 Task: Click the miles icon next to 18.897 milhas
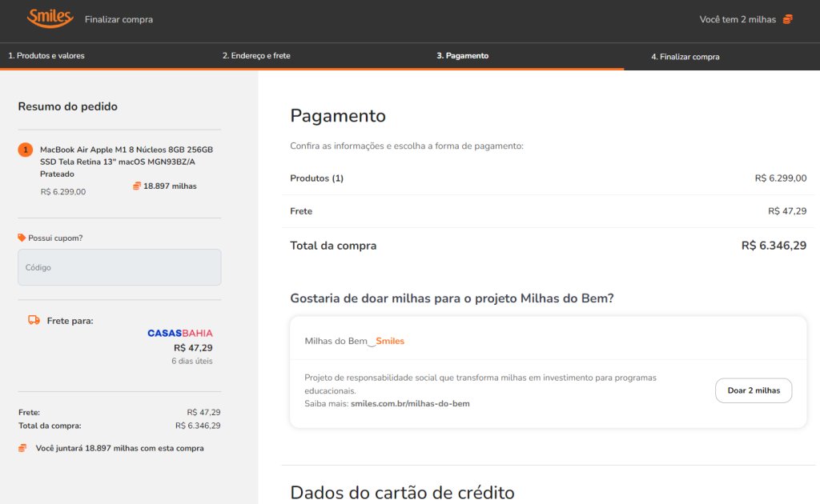[136, 186]
